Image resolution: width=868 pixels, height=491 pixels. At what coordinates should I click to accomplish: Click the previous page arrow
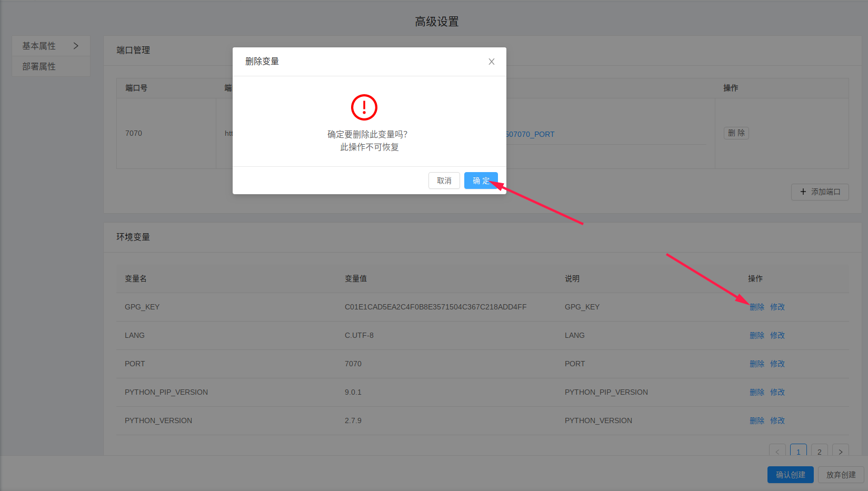click(777, 450)
